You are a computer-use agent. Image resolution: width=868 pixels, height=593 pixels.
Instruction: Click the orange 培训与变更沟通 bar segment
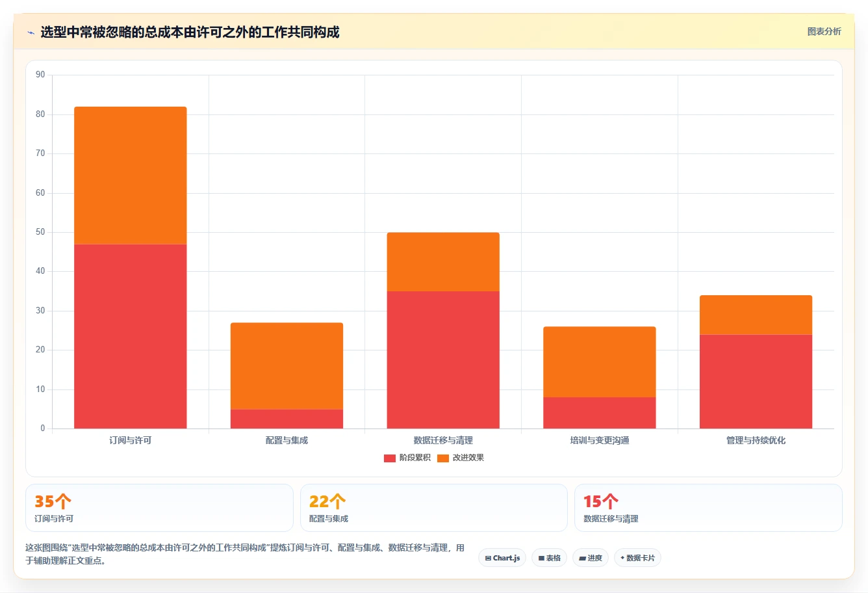[x=600, y=362]
